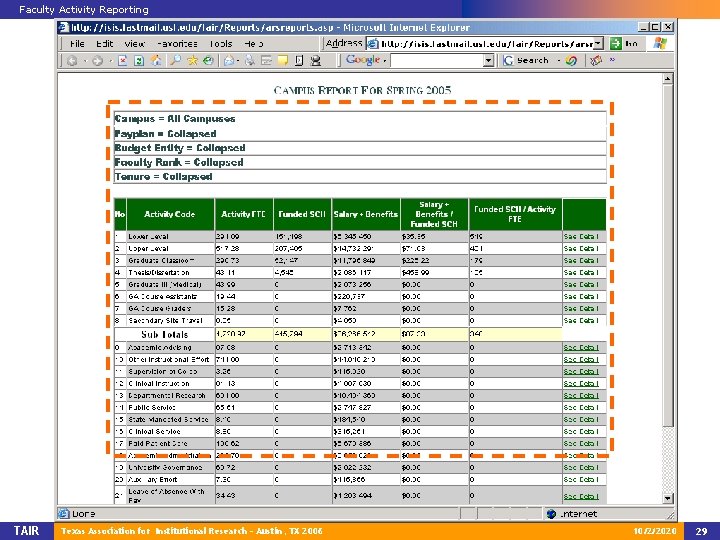Screen dimensions: 720x540
Task: Click the 'Activity Code' column header
Action: [169, 214]
